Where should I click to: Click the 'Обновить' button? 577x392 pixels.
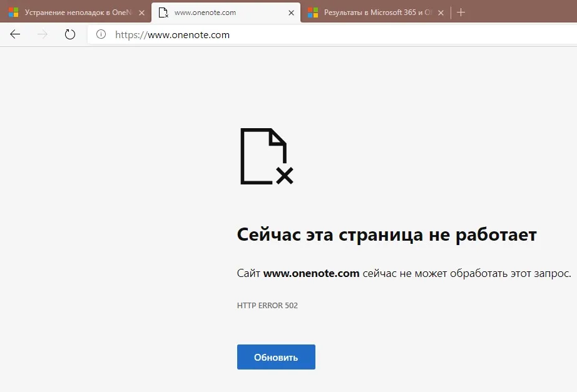tap(276, 357)
